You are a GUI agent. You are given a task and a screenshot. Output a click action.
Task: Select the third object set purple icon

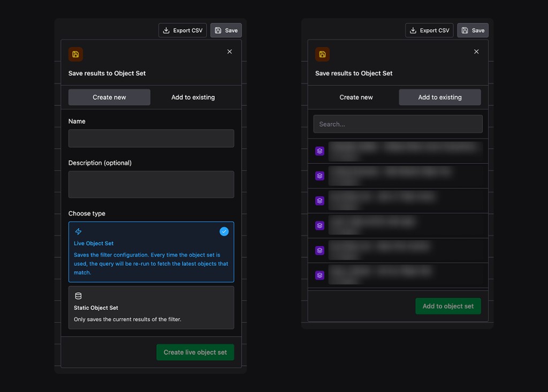coord(320,201)
